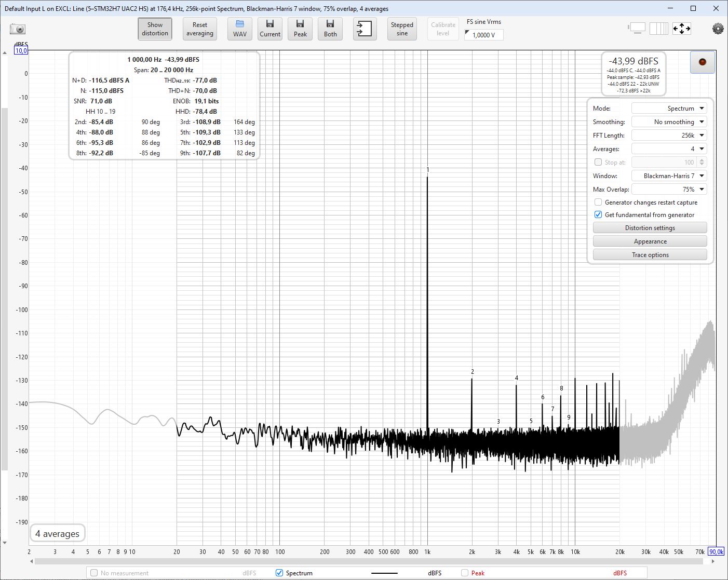Toggle Show distortion button
Image resolution: width=728 pixels, height=580 pixels.
click(x=155, y=29)
